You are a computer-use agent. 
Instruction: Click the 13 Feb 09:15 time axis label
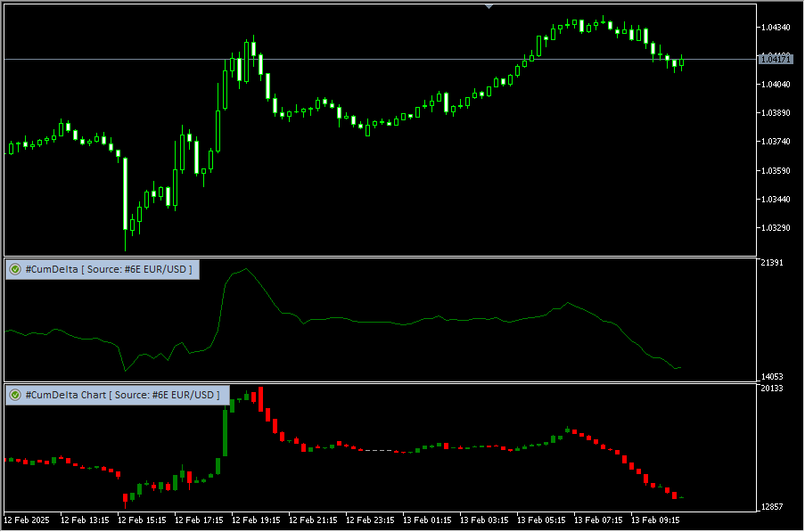click(655, 519)
